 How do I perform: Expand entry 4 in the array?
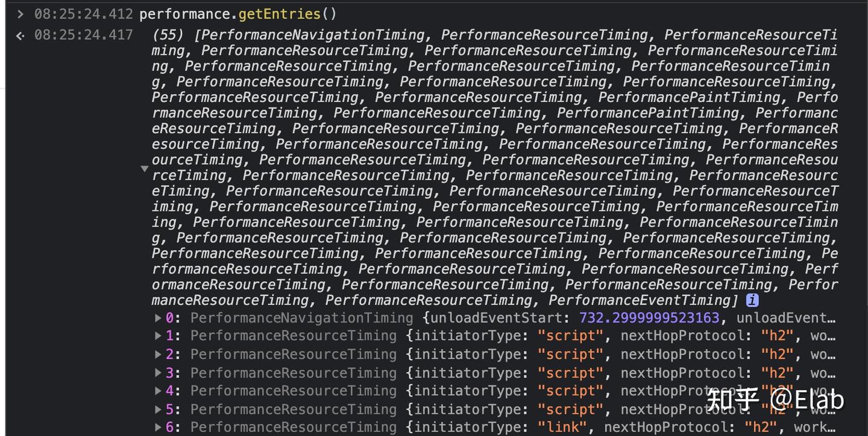click(158, 391)
